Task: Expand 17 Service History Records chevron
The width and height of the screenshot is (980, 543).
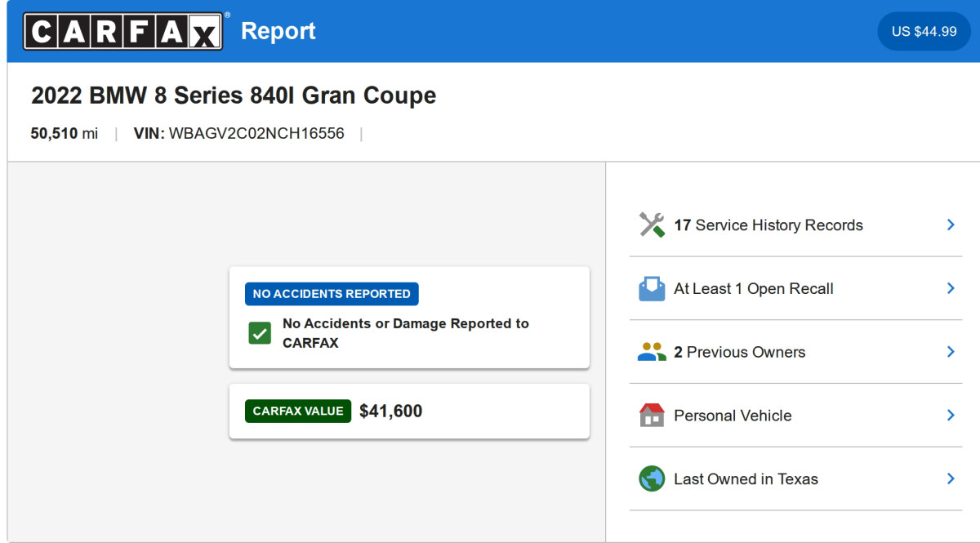Action: (x=951, y=225)
